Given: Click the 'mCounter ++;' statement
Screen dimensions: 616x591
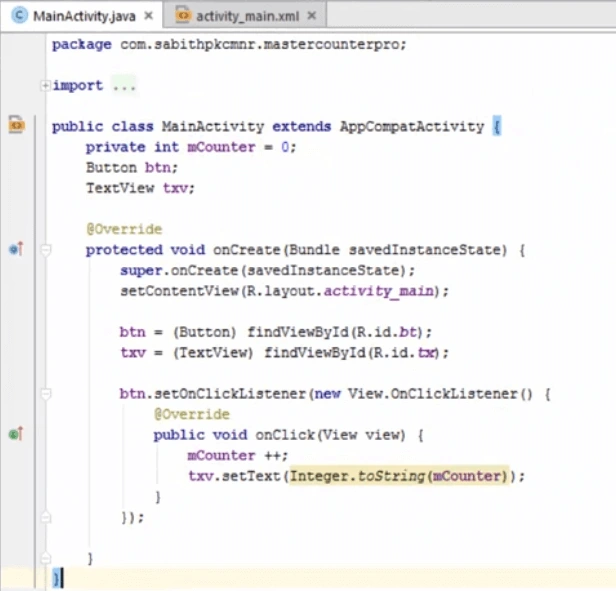Looking at the screenshot, I should (x=238, y=456).
